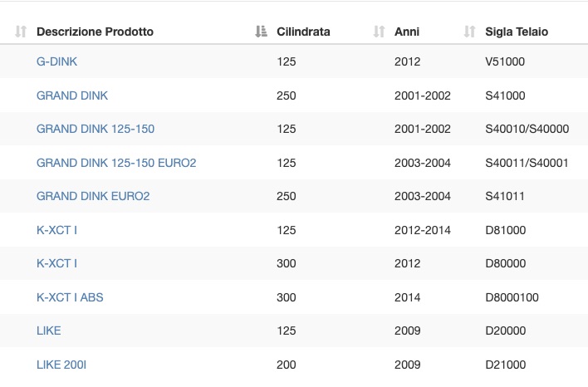588x387 pixels.
Task: Click the Descrizione Prodotto column header
Action: point(95,32)
